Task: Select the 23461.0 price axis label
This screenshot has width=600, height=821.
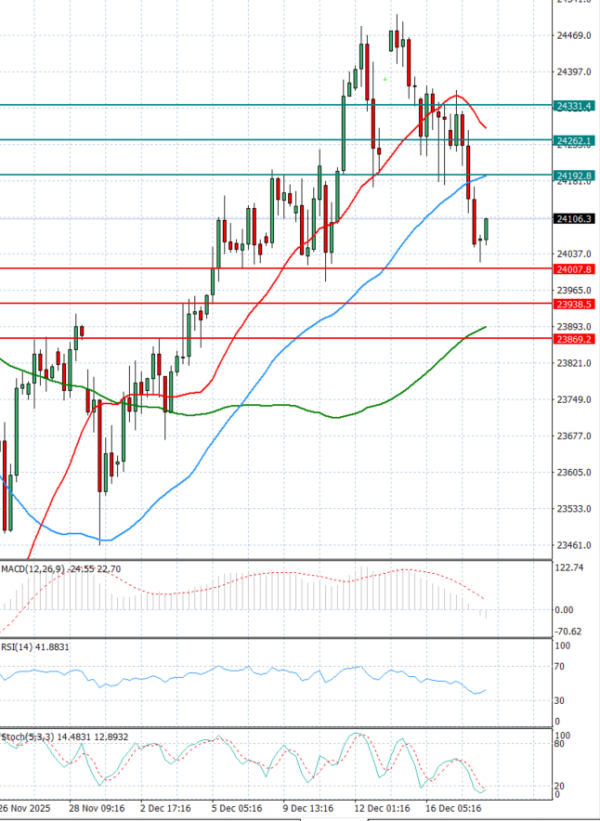Action: [574, 545]
